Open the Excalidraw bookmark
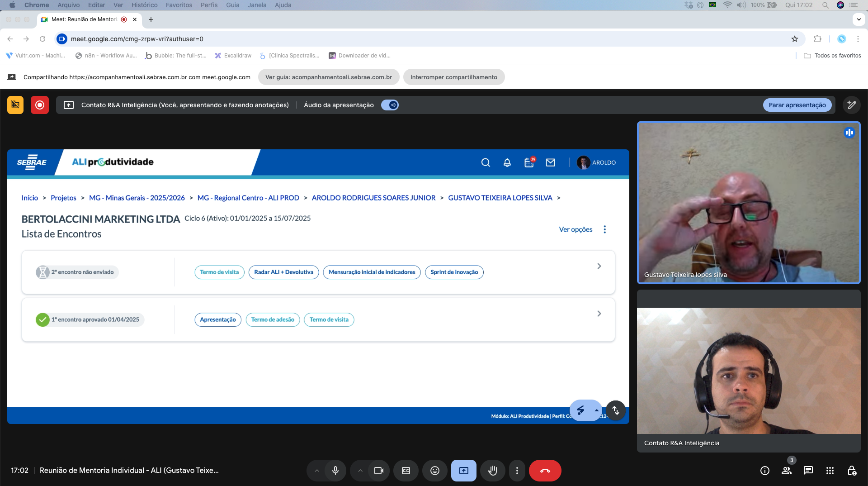The height and width of the screenshot is (486, 868). (x=233, y=56)
